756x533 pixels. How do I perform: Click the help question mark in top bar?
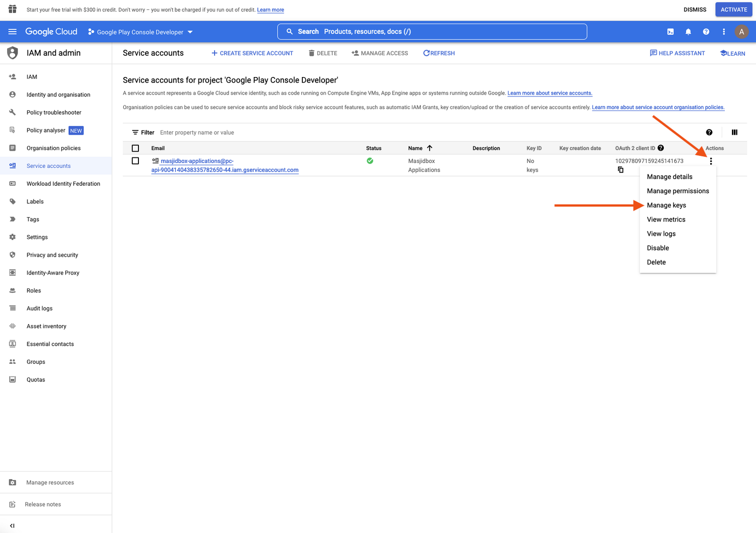pyautogui.click(x=706, y=32)
